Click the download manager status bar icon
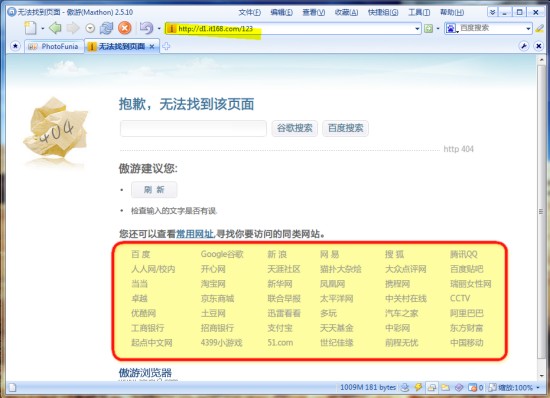This screenshot has width=550, height=398. pos(405,387)
